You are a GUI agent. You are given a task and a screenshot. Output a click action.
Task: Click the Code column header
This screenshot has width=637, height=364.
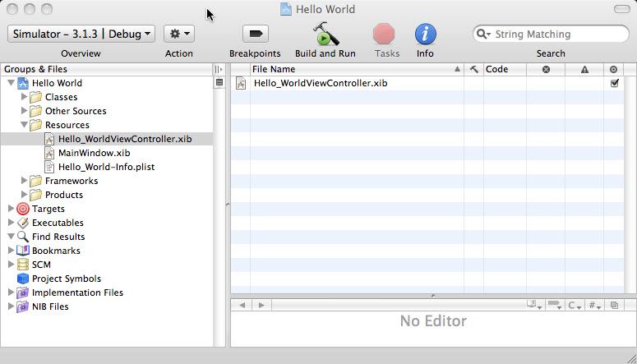pos(505,70)
